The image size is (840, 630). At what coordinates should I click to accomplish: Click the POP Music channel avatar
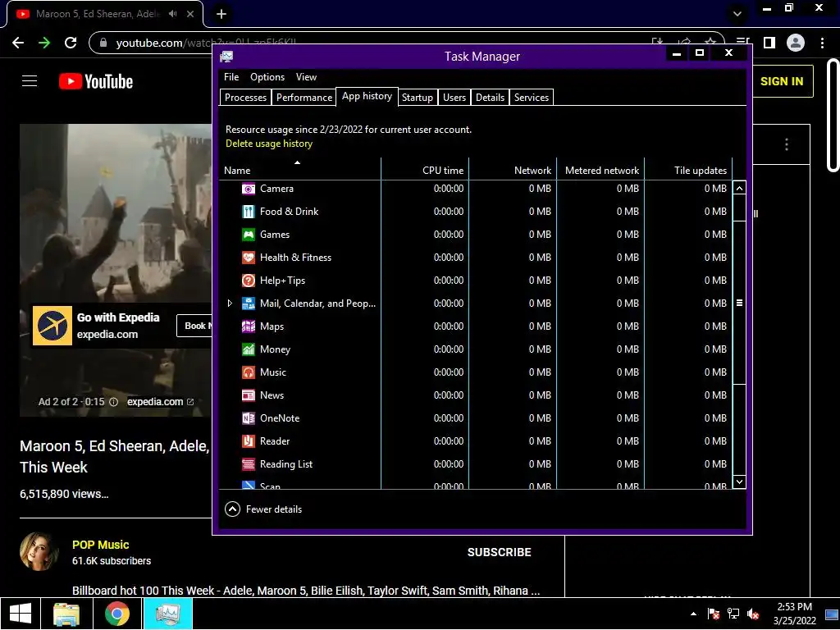(x=39, y=552)
